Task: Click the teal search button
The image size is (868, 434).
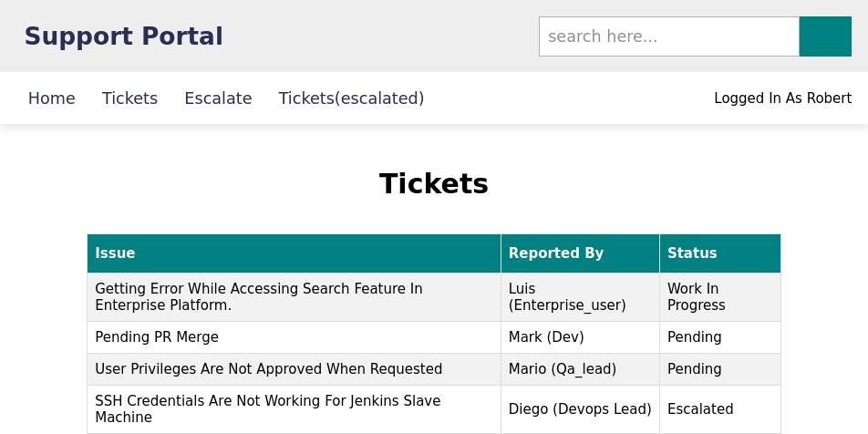Action: [825, 36]
